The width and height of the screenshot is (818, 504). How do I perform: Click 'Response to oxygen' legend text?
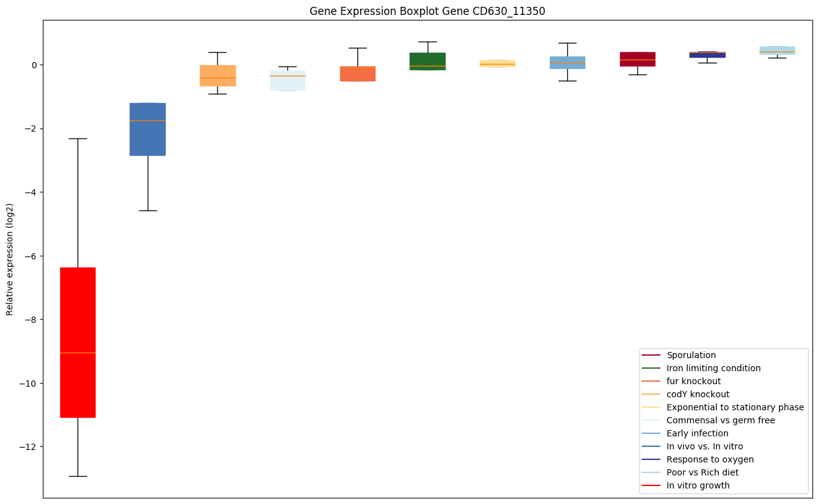tap(710, 460)
